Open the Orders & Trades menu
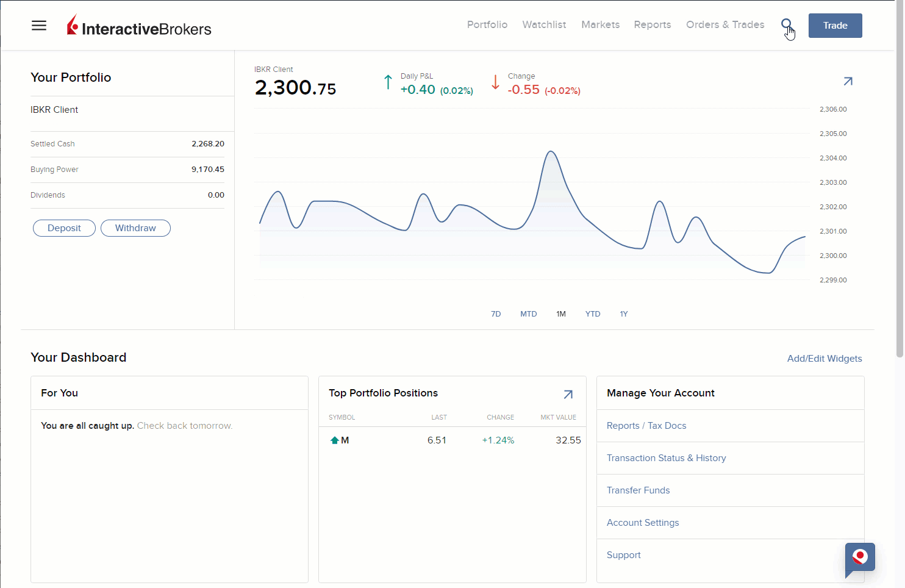Viewport: 905px width, 588px height. 725,25
